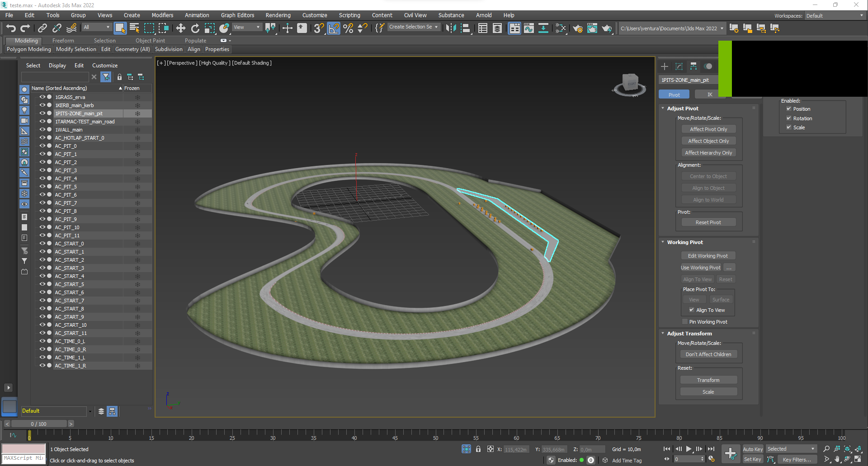This screenshot has height=466, width=868.
Task: Hide the 1GRASS_erva object with eye icon
Action: 42,97
